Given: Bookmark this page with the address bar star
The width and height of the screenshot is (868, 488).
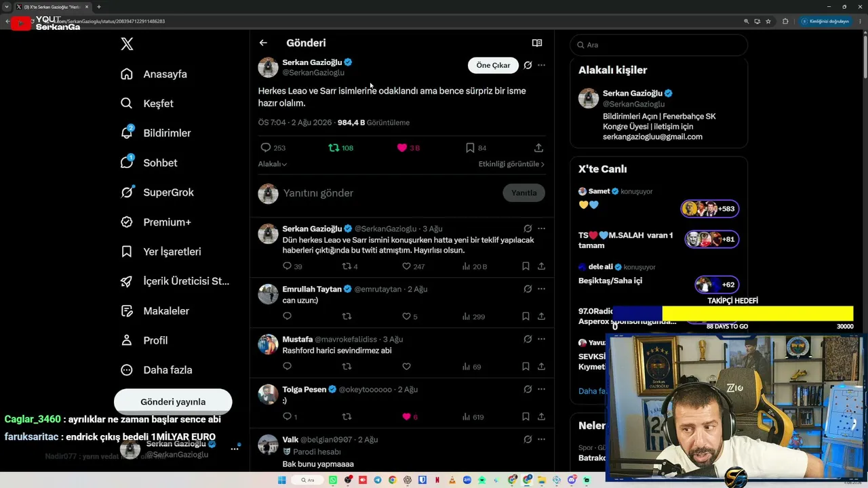Looking at the screenshot, I should click(768, 21).
